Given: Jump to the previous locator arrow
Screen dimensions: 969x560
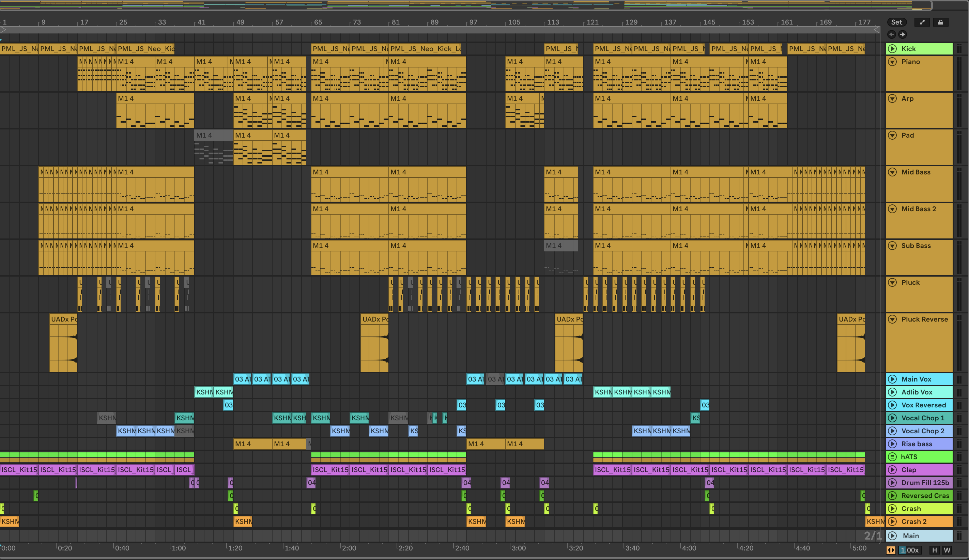Looking at the screenshot, I should 892,35.
